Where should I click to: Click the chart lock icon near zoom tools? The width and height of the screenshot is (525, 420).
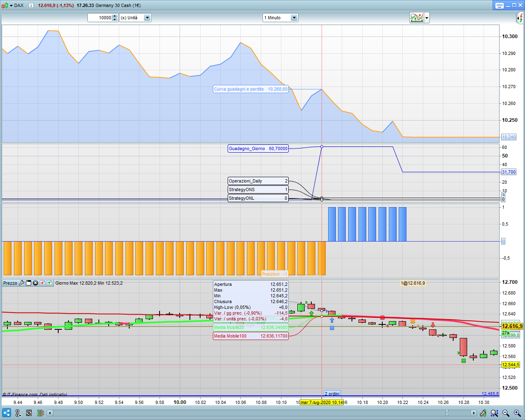(483, 413)
